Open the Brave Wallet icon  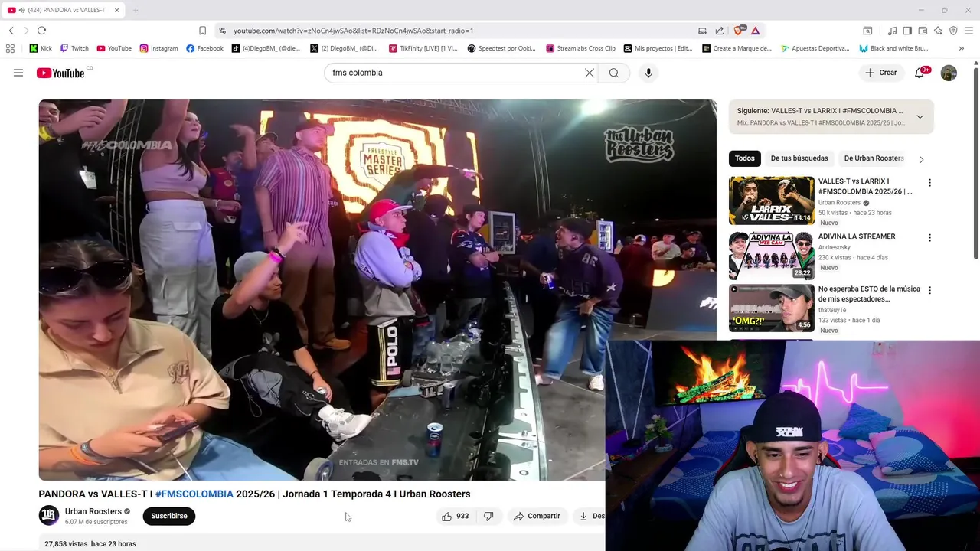(x=923, y=31)
